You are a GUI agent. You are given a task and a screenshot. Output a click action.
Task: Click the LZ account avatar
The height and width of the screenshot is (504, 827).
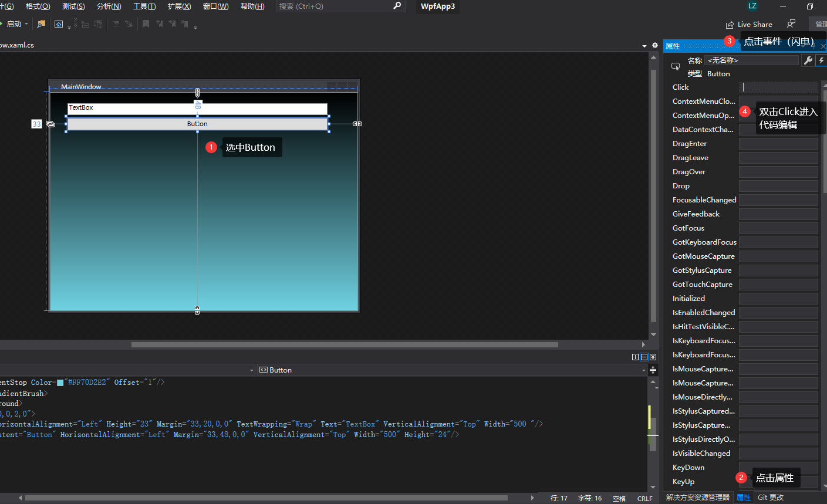(x=752, y=6)
